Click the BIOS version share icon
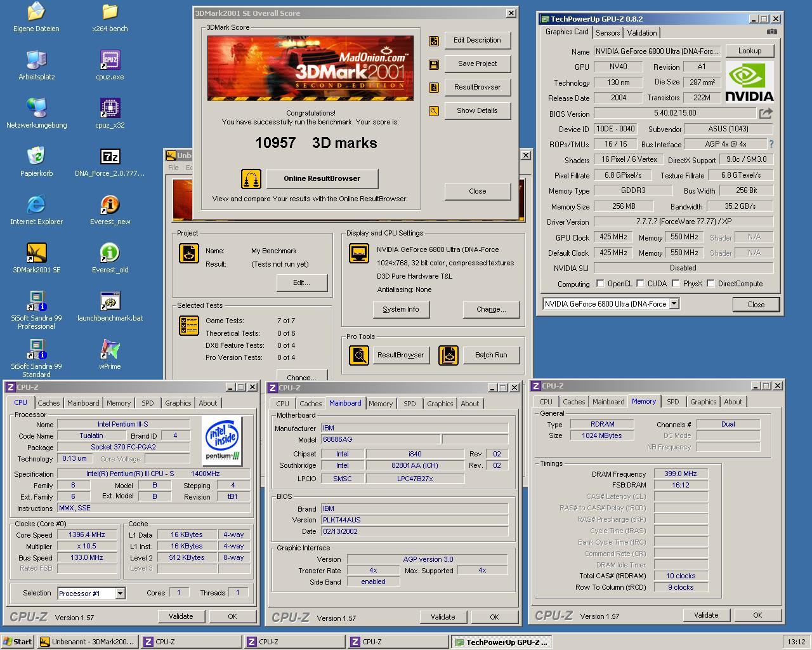 point(766,114)
